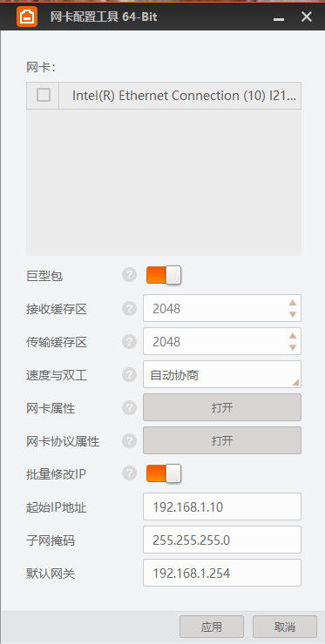Click help icon next to 巨型包

129,275
